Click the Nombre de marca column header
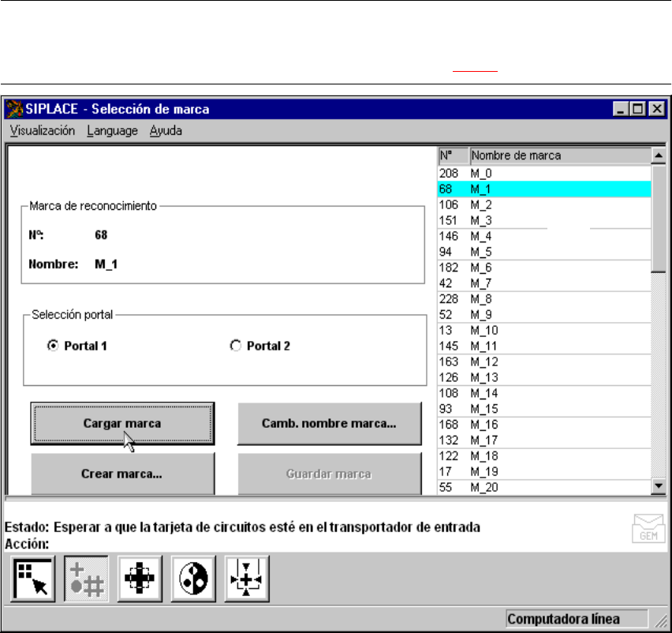Image resolution: width=672 pixels, height=633 pixels. pos(560,155)
